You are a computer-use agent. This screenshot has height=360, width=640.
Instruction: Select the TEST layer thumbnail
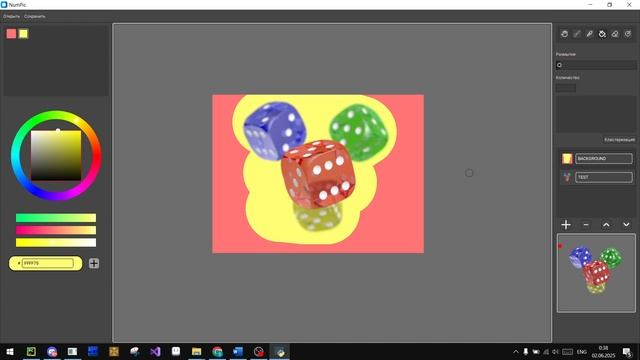(567, 177)
